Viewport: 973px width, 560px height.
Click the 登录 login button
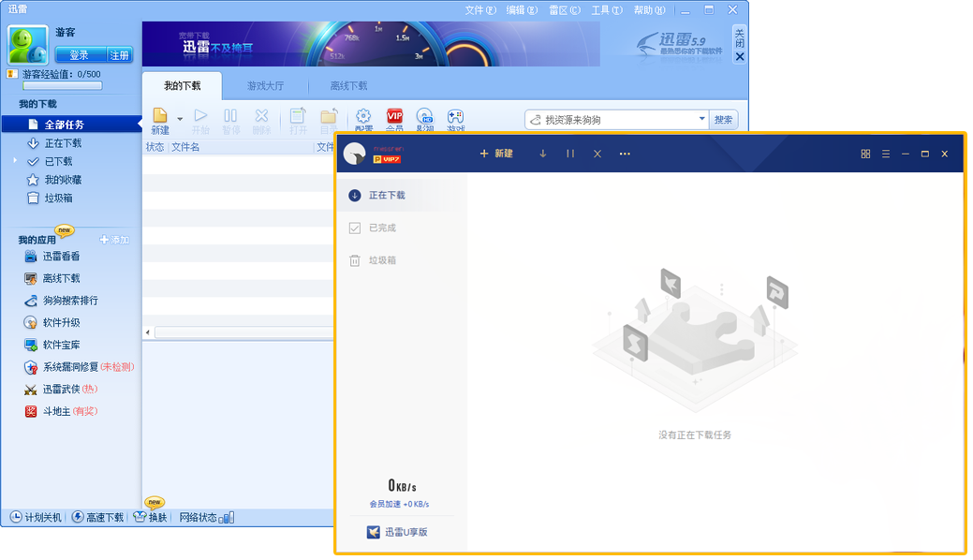tap(80, 55)
